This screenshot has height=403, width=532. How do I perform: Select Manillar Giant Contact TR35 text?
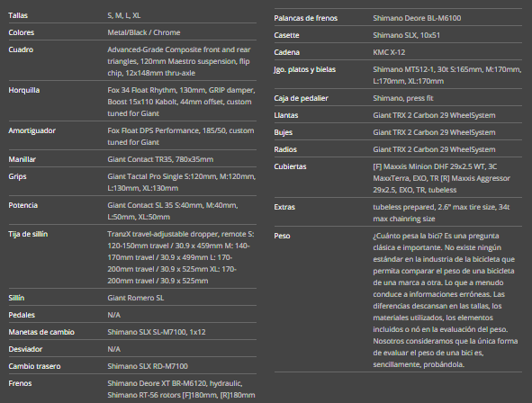tap(160, 159)
